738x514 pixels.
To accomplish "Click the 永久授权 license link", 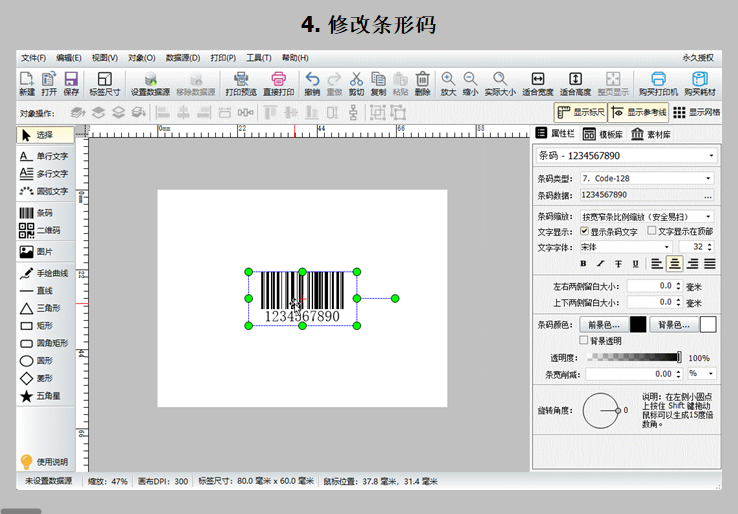I will tap(698, 58).
